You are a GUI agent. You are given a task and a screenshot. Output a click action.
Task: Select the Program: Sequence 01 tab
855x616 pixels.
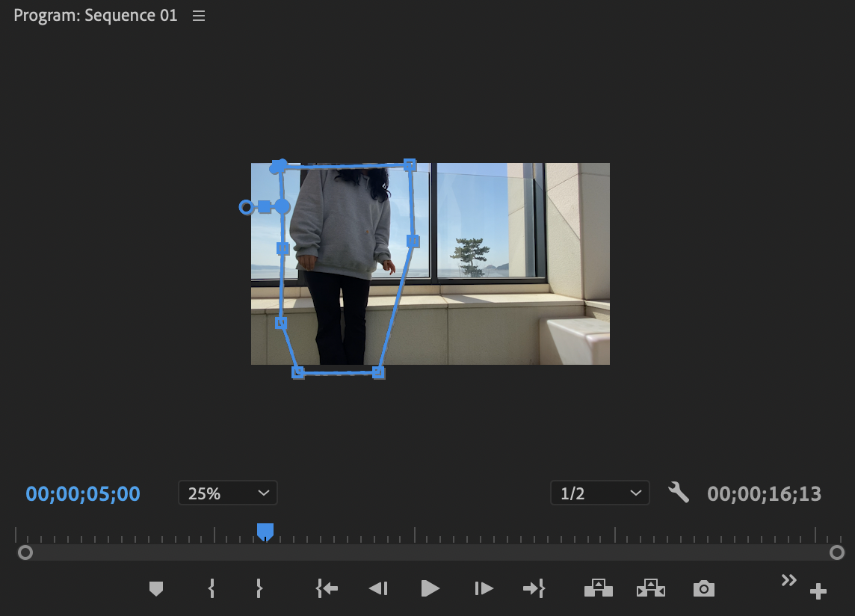95,15
